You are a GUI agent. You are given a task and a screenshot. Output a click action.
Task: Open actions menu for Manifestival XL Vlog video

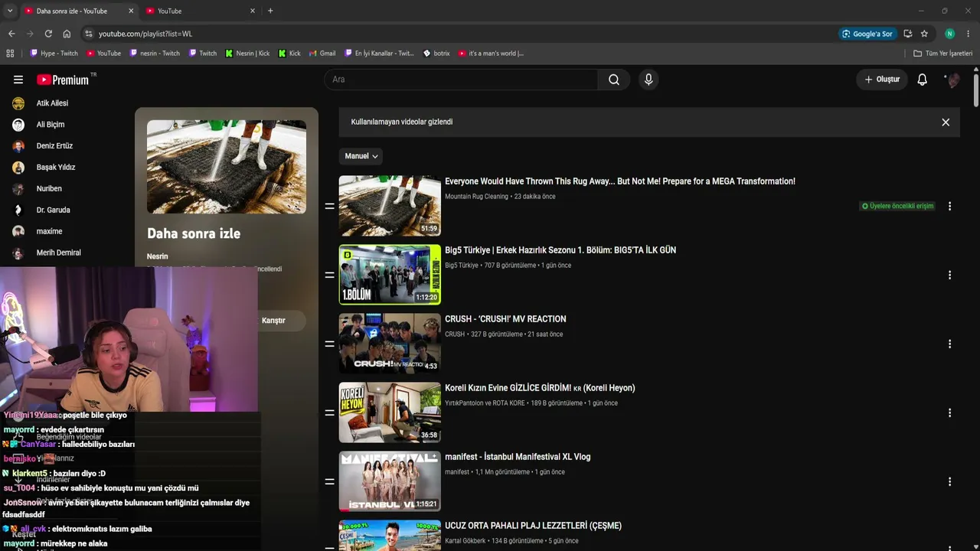(x=949, y=481)
